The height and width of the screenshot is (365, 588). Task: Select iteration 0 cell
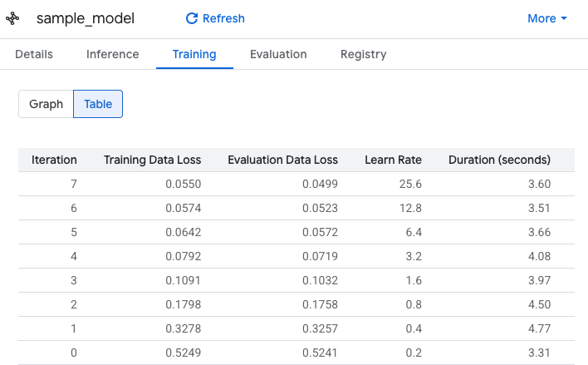(74, 353)
